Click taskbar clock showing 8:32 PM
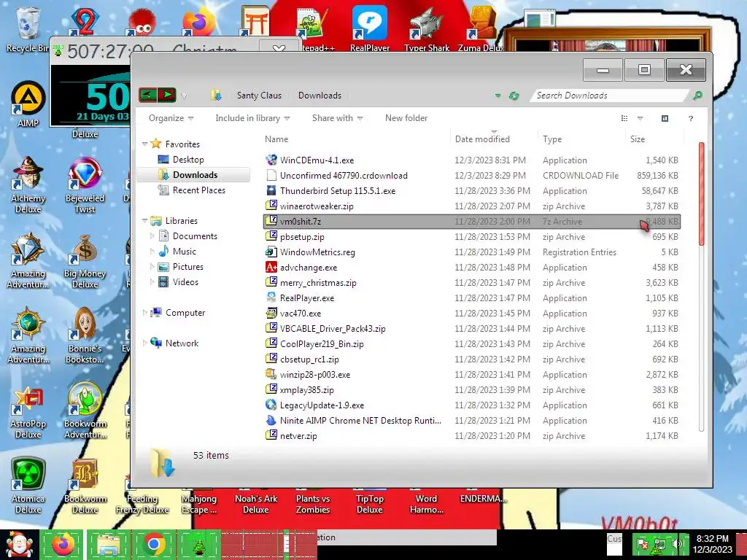 click(x=712, y=544)
